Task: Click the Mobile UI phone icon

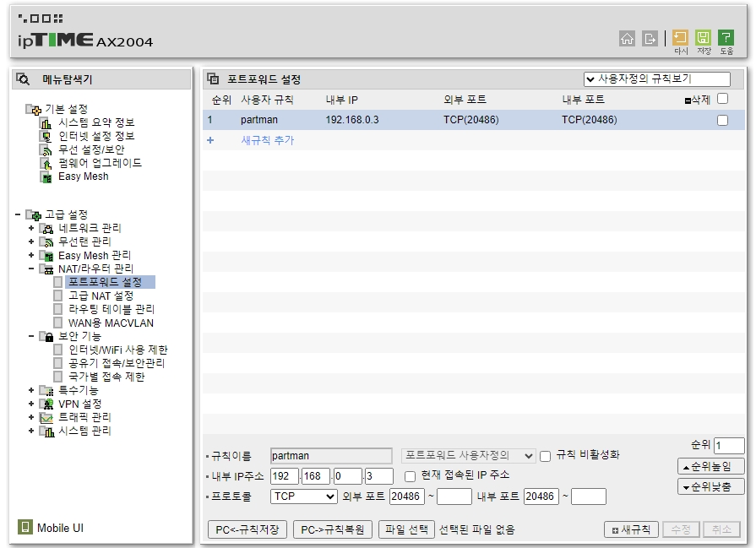Action: click(x=25, y=527)
